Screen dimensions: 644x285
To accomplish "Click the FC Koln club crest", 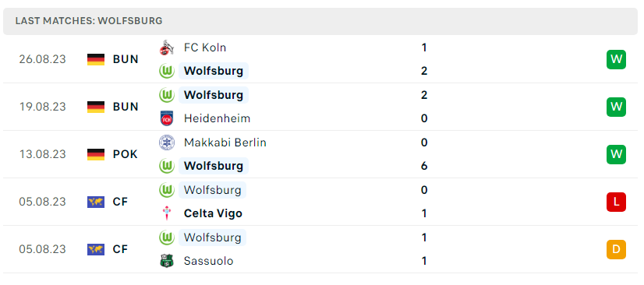I will point(166,47).
